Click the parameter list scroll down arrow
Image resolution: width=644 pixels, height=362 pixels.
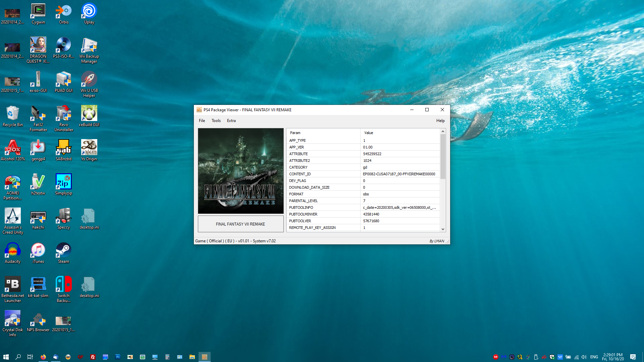click(x=443, y=229)
